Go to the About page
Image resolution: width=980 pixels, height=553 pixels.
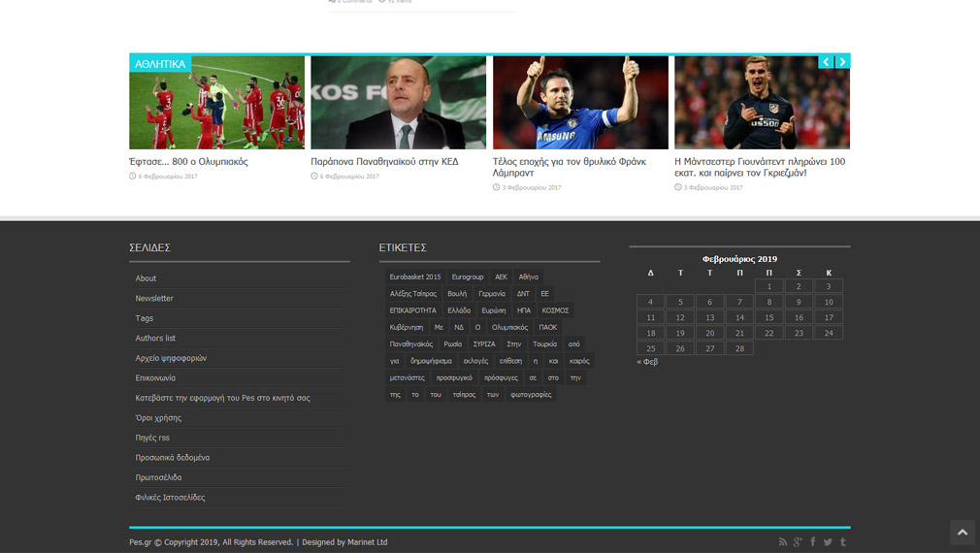[146, 278]
